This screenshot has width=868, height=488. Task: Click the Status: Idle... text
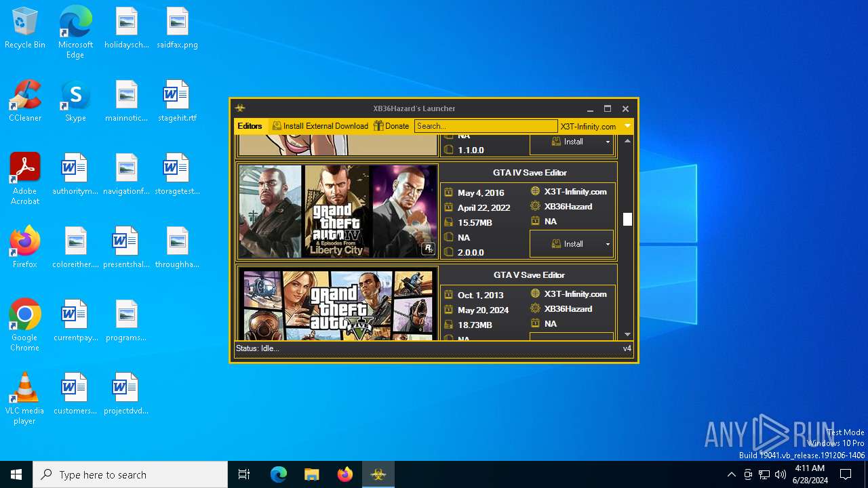tap(257, 348)
